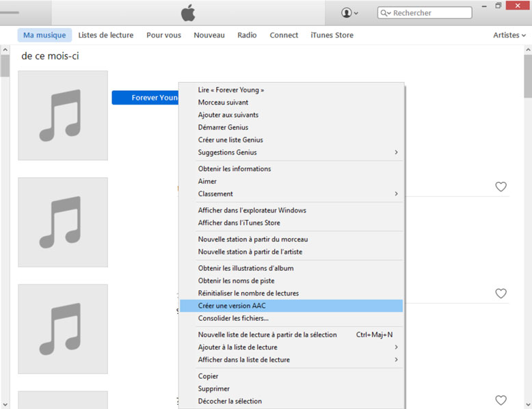This screenshot has width=532, height=409.
Task: Open Obtenir les informations
Action: click(291, 169)
